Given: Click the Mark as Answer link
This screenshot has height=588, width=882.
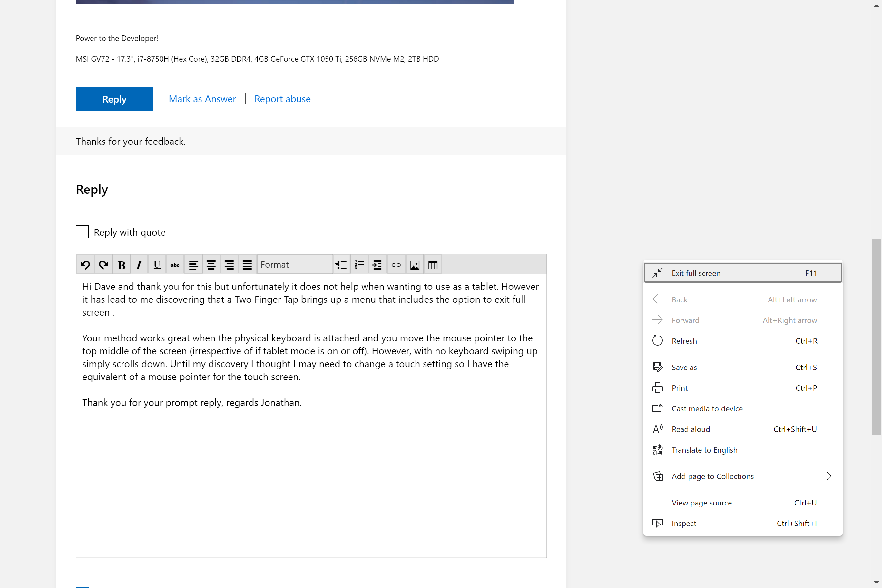Looking at the screenshot, I should [x=202, y=99].
